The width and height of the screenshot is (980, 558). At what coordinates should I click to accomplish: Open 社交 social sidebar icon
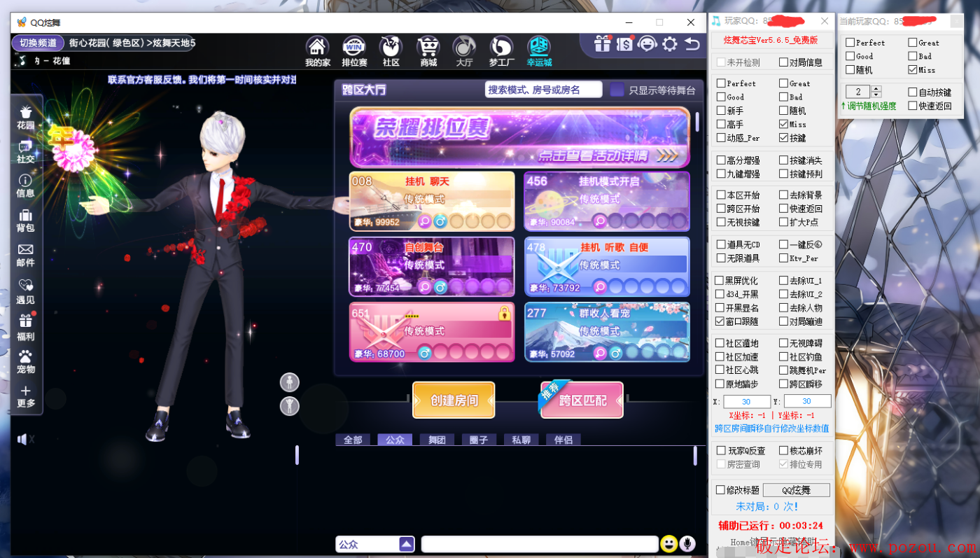point(26,151)
